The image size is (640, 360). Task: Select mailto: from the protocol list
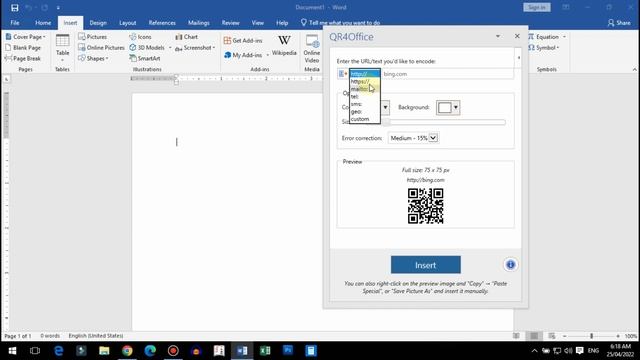365,89
